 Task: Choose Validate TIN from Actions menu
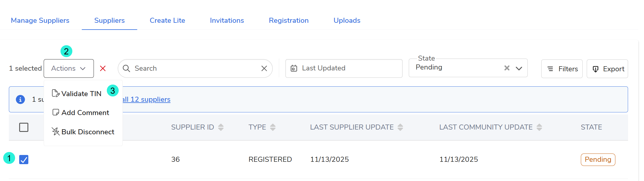(x=77, y=93)
